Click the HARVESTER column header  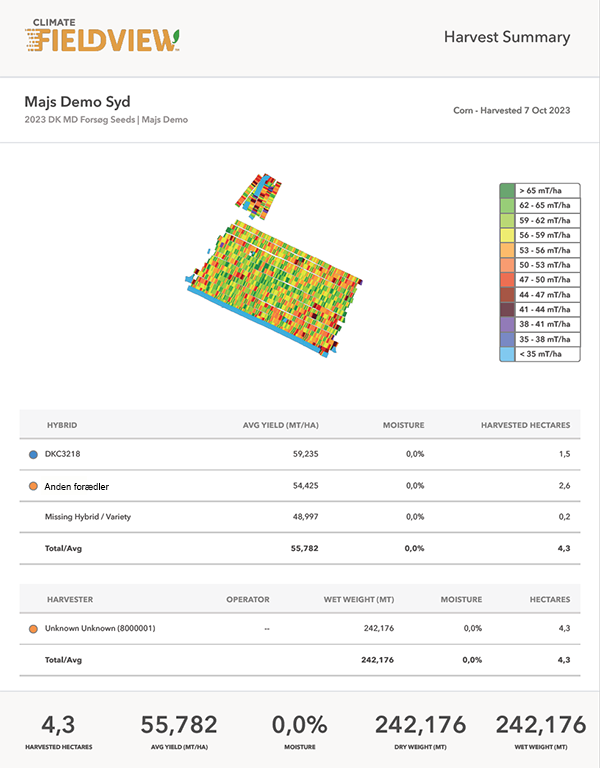click(70, 600)
